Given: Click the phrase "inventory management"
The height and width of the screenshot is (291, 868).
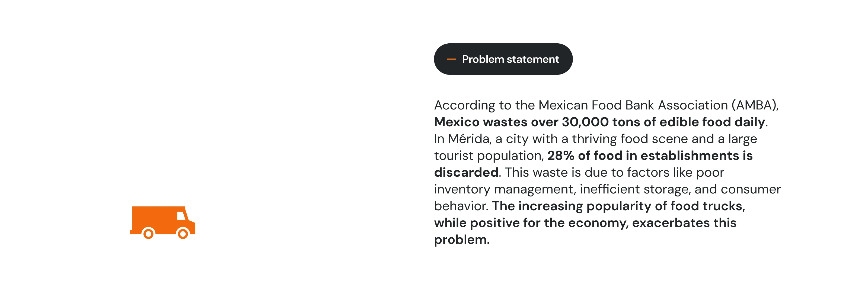Looking at the screenshot, I should (504, 189).
